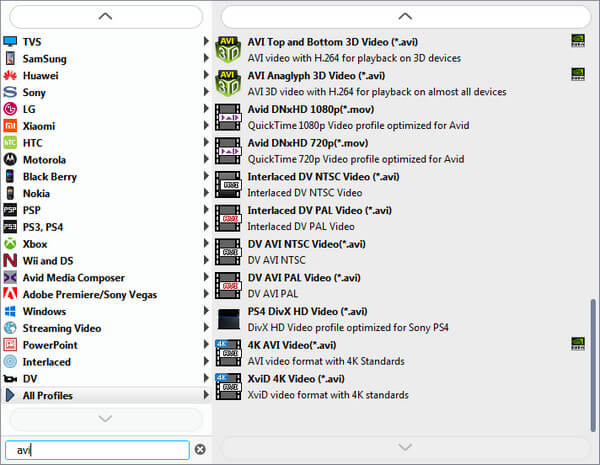The image size is (600, 465).
Task: Click the search field containing avi
Action: (x=97, y=450)
